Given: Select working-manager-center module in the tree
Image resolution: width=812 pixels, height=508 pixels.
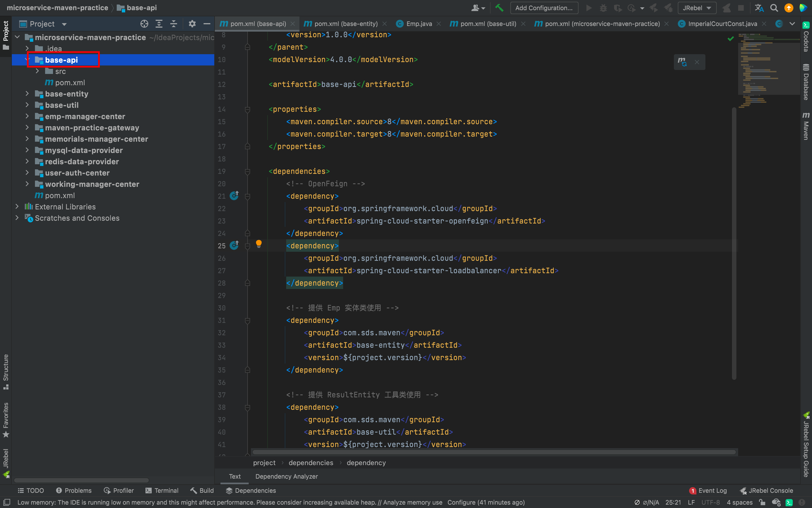Looking at the screenshot, I should click(x=92, y=184).
